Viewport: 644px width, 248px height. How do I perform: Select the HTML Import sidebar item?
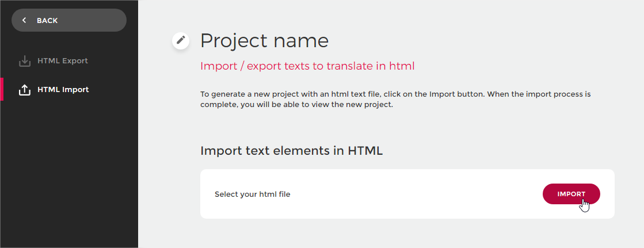69,90
